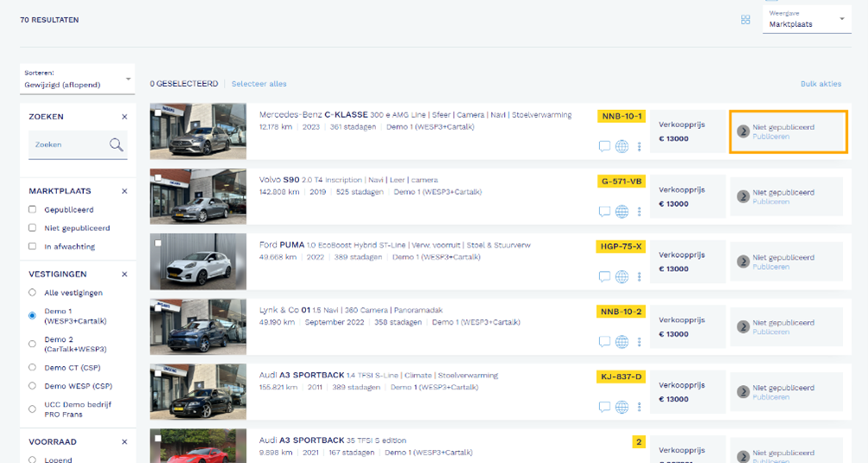Screen dimensions: 868x463
Task: Clear the VESTIGINGEN filter section
Action: (124, 274)
